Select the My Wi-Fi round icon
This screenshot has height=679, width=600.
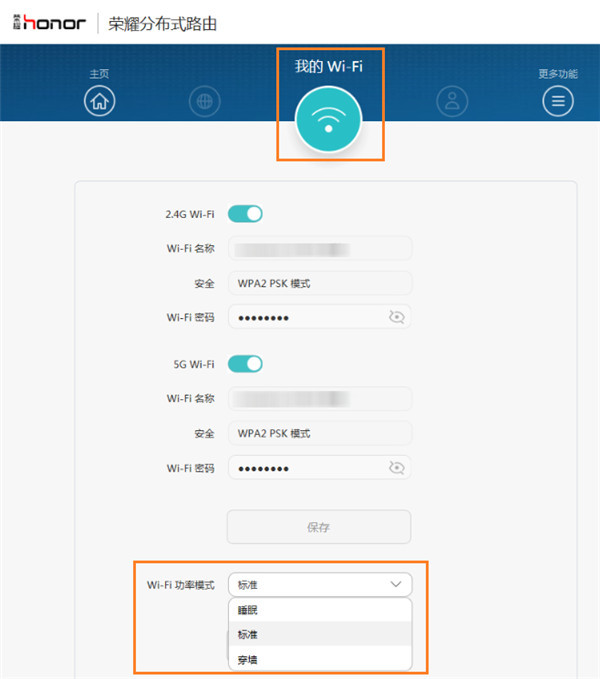[x=328, y=119]
